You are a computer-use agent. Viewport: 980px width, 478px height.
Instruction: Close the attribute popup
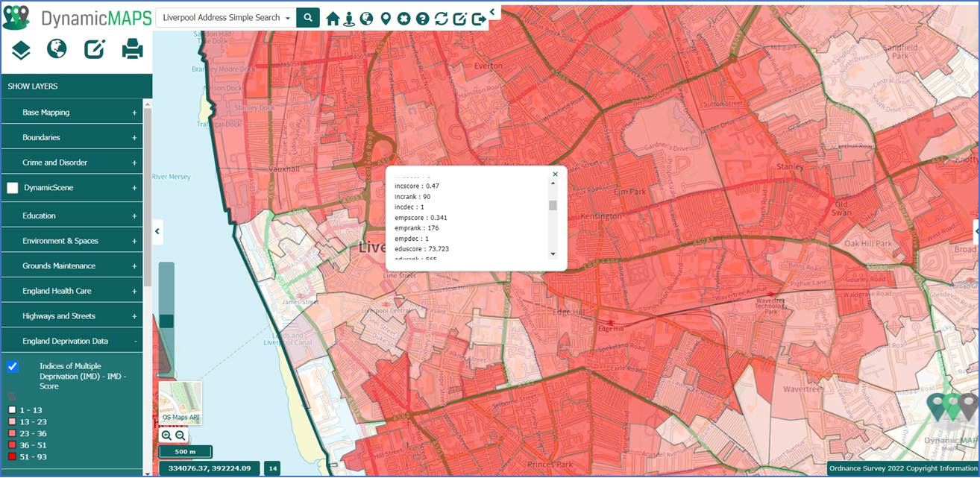click(555, 174)
